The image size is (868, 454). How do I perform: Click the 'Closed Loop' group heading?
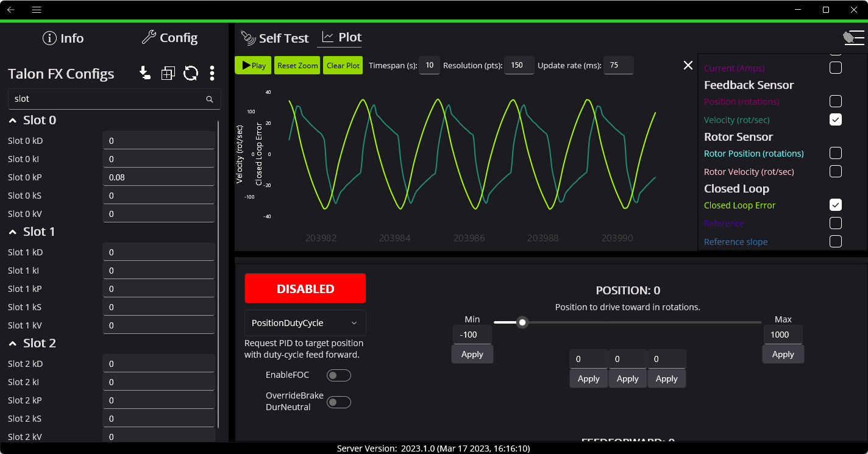(x=736, y=188)
